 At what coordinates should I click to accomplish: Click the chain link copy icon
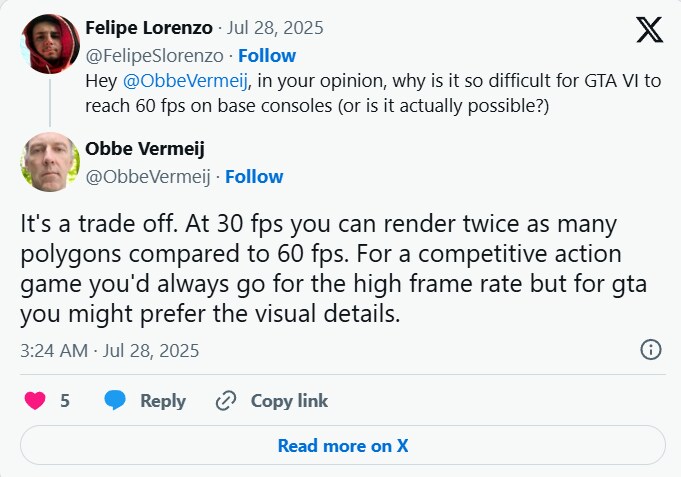point(226,401)
